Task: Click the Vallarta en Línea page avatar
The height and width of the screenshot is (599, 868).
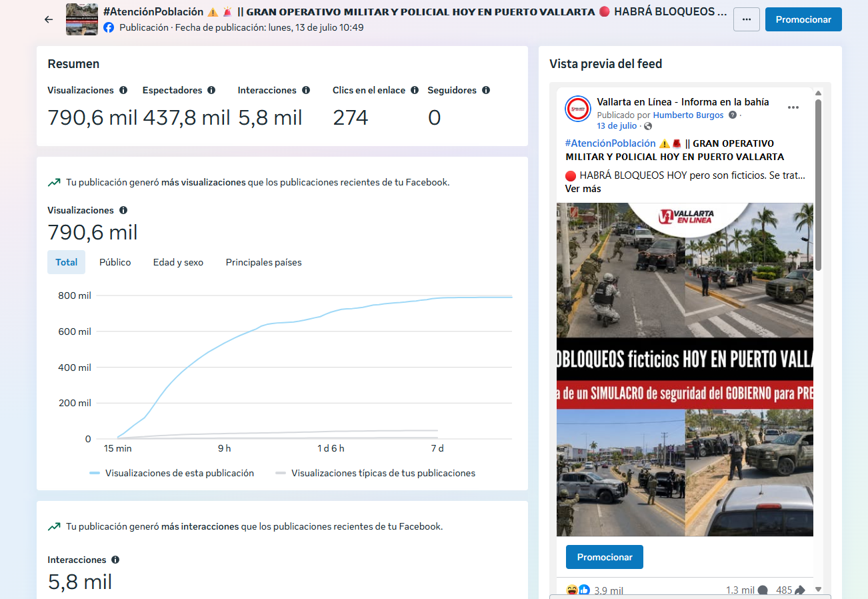Action: click(578, 108)
